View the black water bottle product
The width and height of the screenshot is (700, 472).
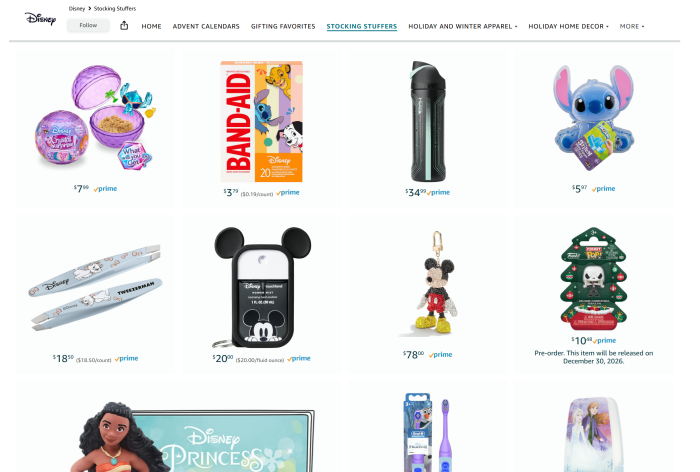pos(428,121)
